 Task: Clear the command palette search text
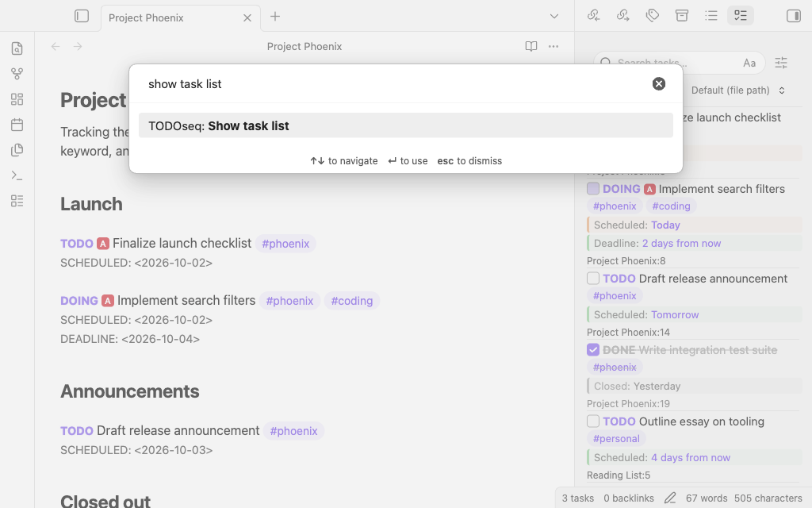[x=659, y=84]
